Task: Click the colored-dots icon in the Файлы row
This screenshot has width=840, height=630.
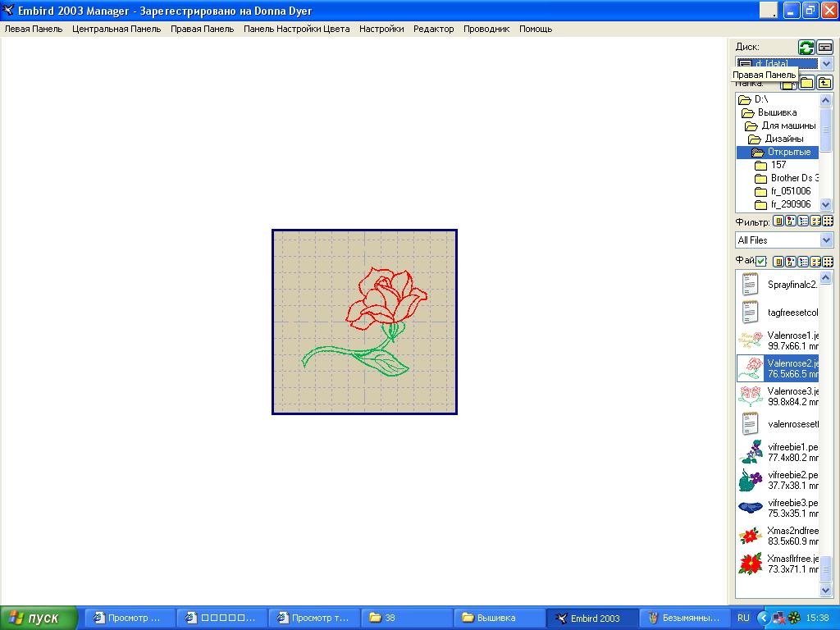Action: point(791,262)
